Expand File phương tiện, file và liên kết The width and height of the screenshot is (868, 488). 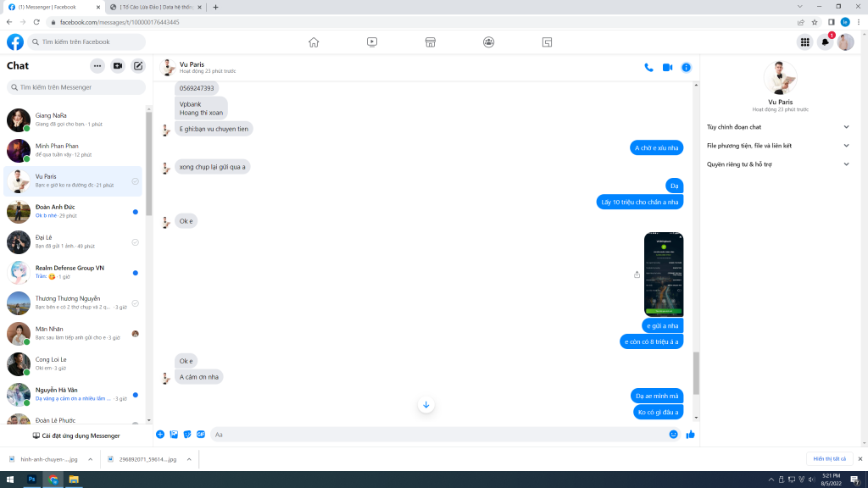[777, 146]
